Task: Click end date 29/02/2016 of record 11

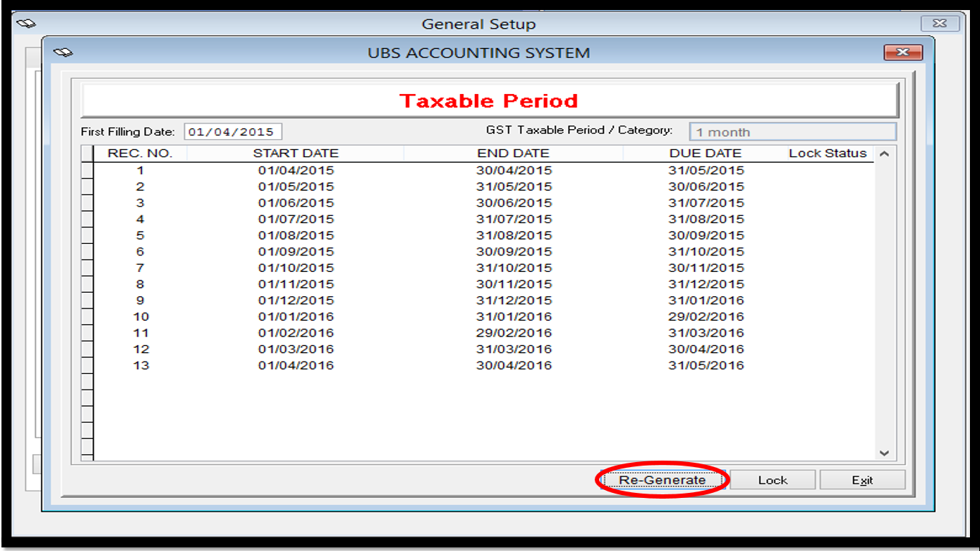Action: (x=514, y=333)
